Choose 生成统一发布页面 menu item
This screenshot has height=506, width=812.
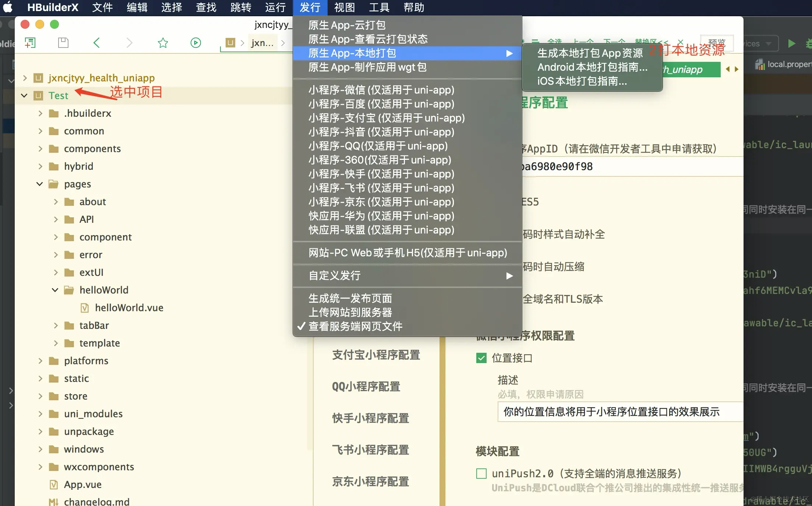[407, 298]
